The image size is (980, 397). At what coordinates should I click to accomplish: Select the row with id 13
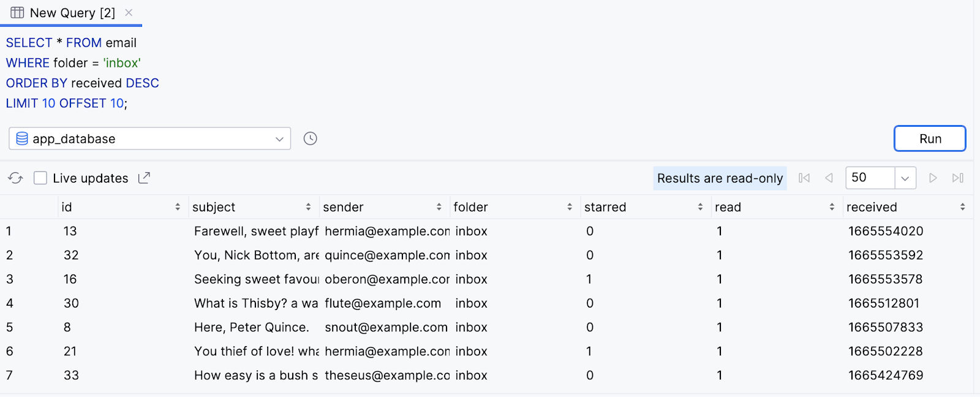tap(70, 231)
